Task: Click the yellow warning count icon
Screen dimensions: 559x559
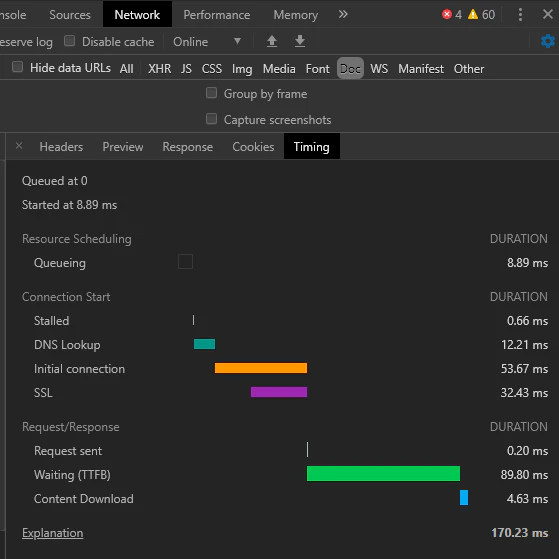Action: point(473,14)
